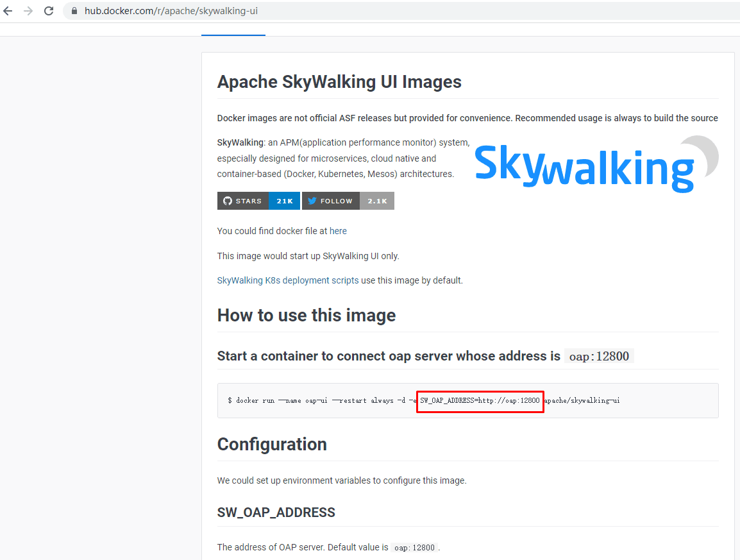
Task: Click the 'Docker images are not official ASF releases' sentence
Action: tap(467, 118)
